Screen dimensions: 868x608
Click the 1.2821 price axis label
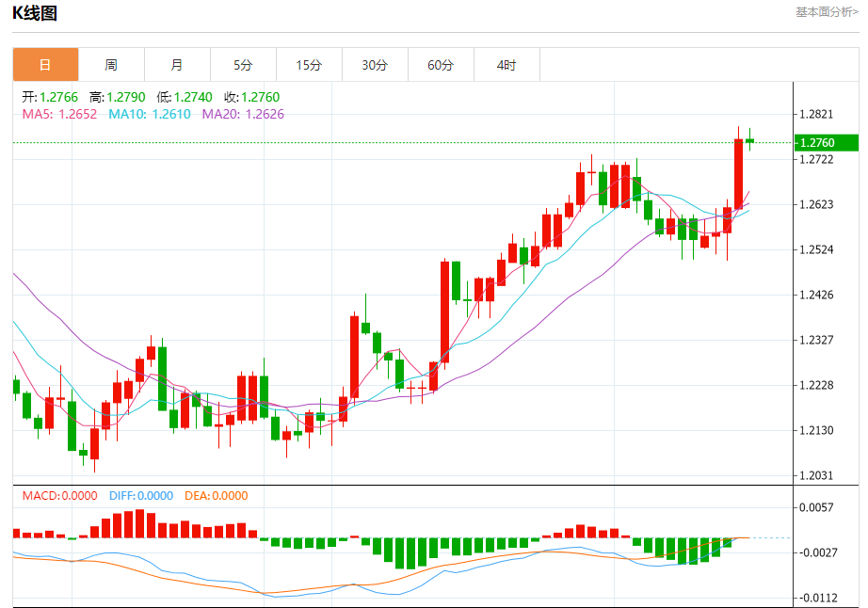[816, 115]
